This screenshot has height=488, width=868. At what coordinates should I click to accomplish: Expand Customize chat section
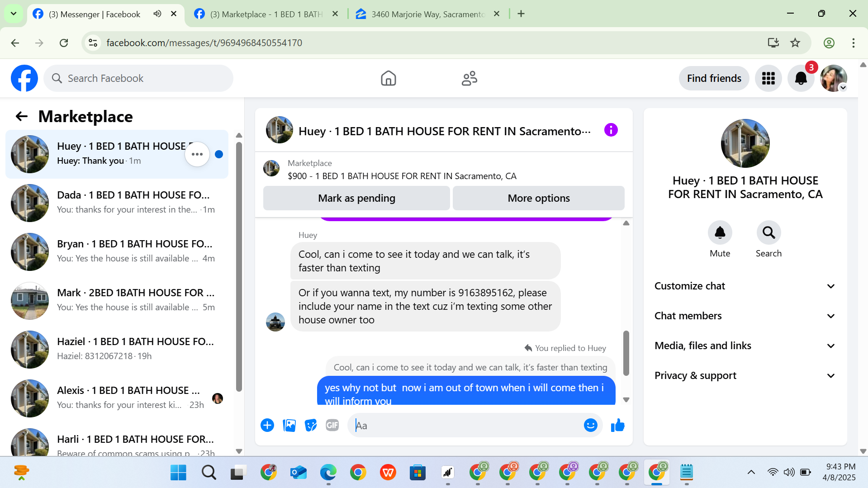745,286
